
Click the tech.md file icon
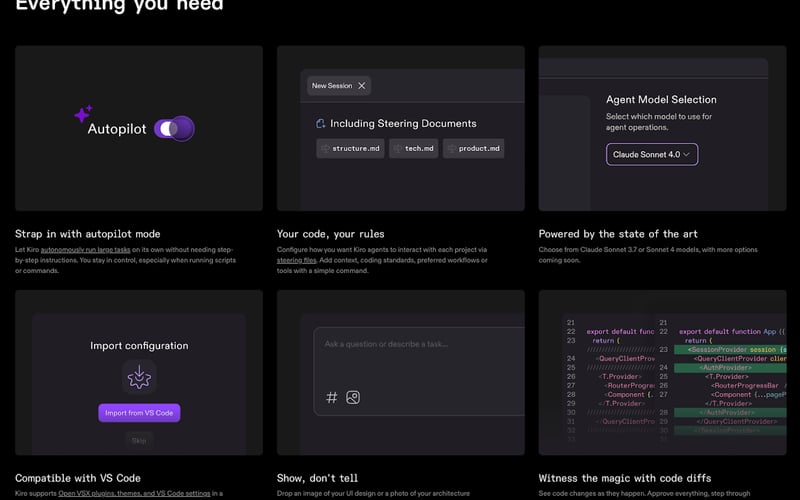tap(398, 148)
